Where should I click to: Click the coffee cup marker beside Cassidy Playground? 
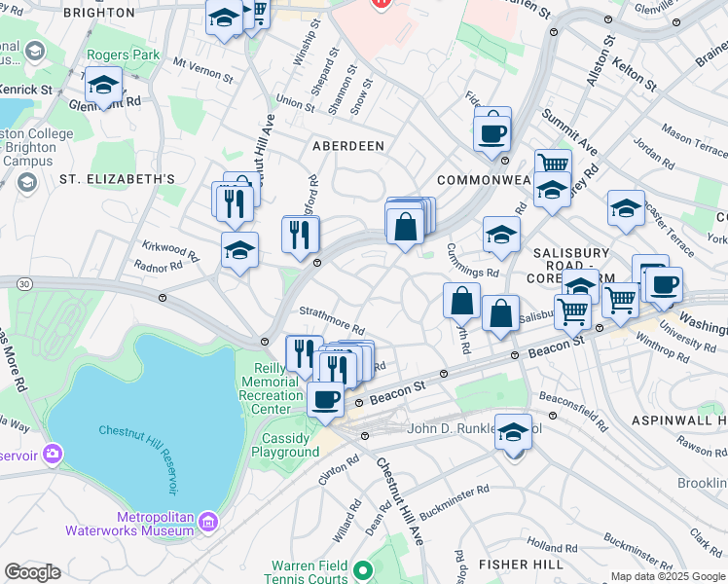325,397
